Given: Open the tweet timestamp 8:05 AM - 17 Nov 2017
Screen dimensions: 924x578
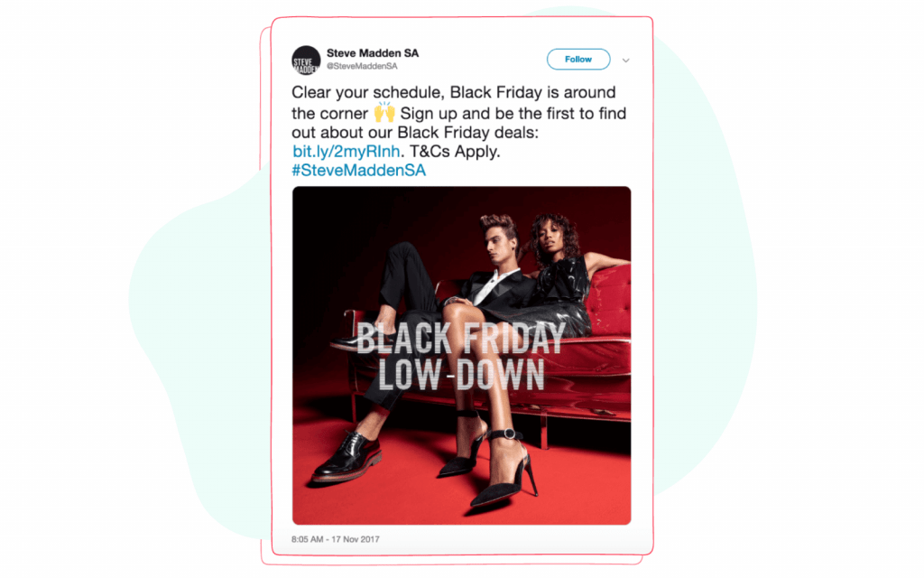Looking at the screenshot, I should click(336, 539).
